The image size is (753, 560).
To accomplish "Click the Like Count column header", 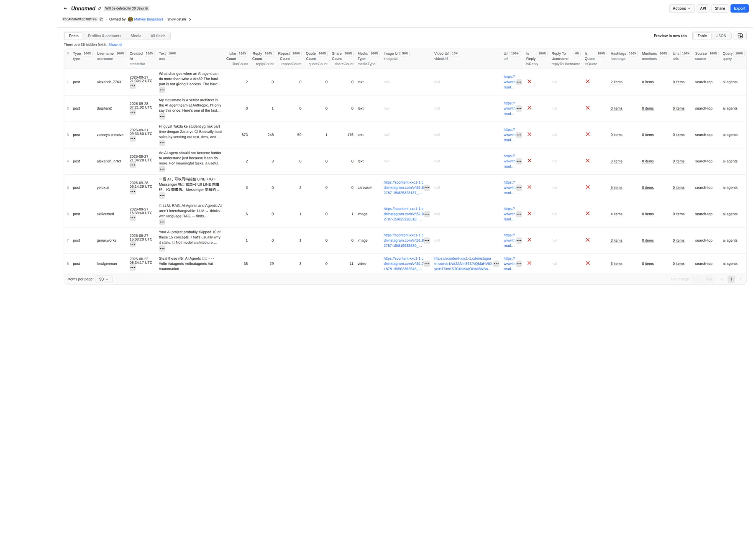I will 237,59.
